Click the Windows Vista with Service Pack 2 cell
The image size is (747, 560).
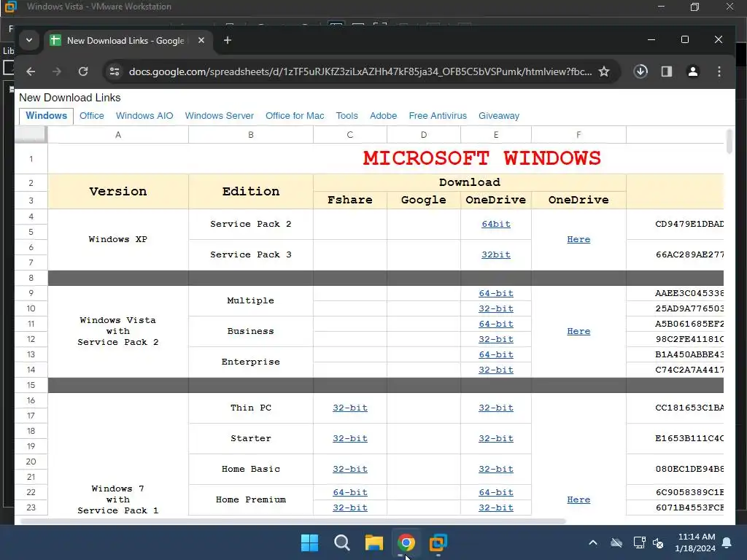[x=118, y=332]
